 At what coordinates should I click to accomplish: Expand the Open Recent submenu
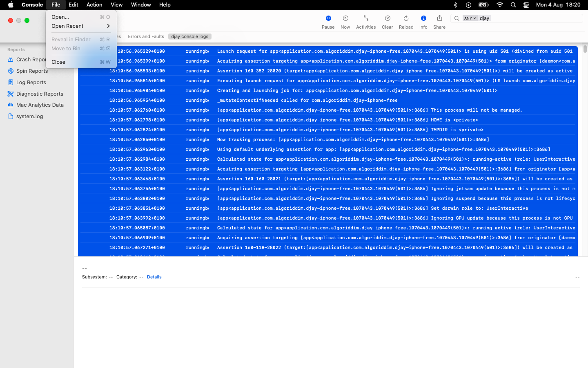click(81, 26)
